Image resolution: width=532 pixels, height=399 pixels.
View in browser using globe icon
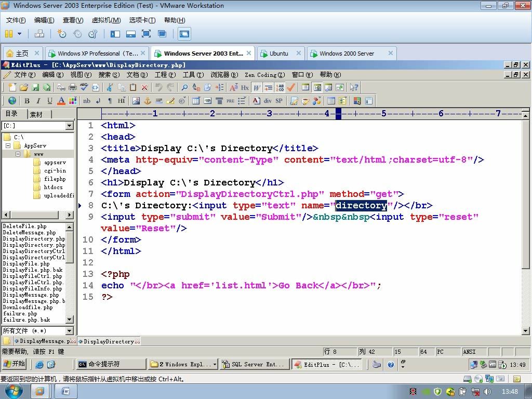point(12,101)
